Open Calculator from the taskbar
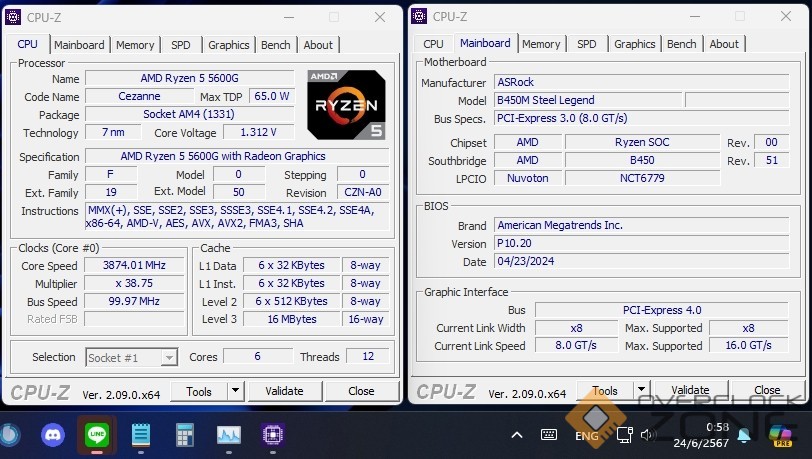 coord(184,435)
